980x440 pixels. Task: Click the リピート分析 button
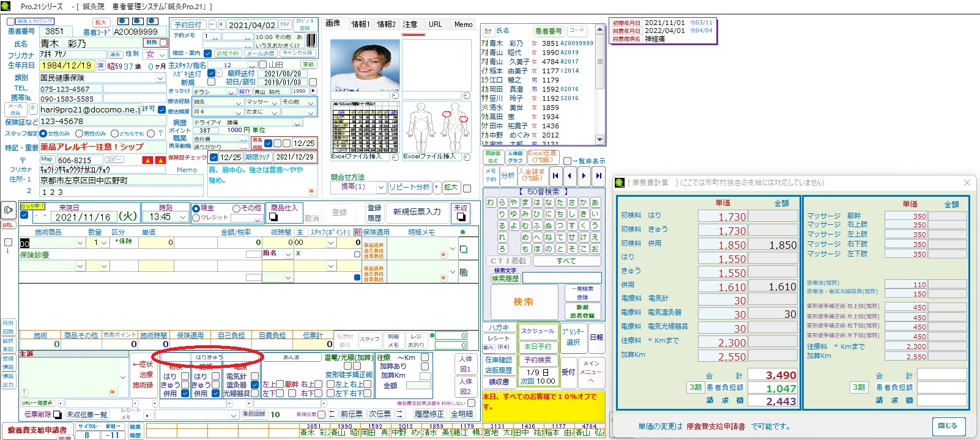pos(409,187)
